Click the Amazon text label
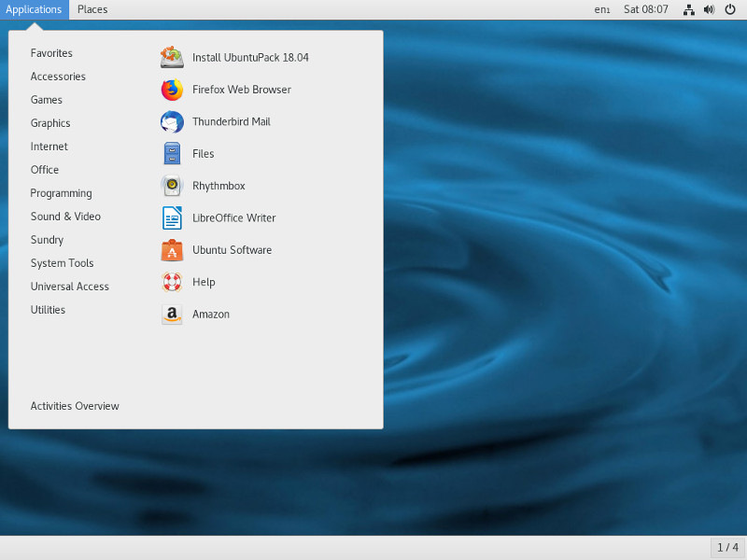The width and height of the screenshot is (747, 560). [211, 315]
